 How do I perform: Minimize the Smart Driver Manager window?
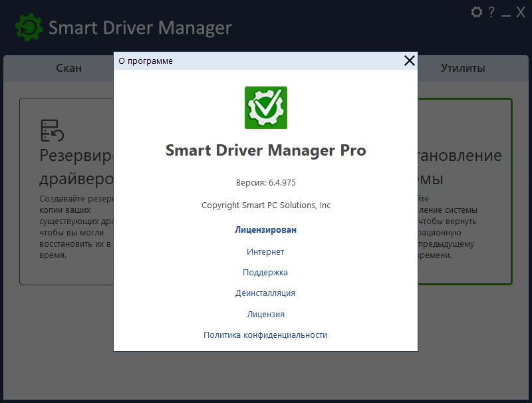click(506, 15)
